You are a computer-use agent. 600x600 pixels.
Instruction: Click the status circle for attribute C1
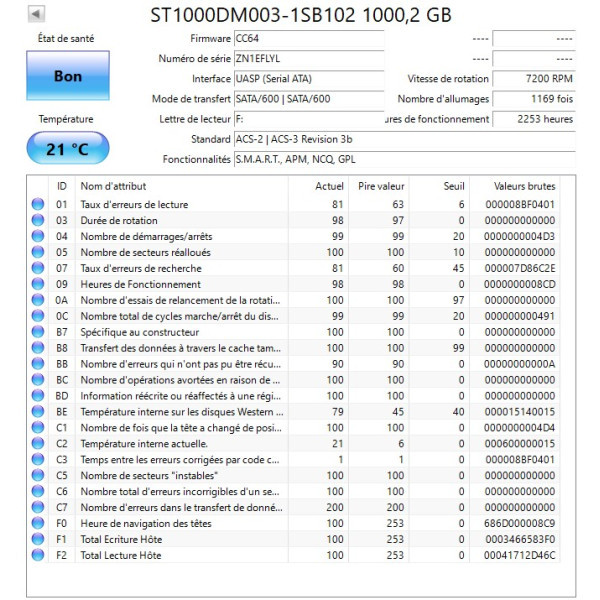pyautogui.click(x=38, y=427)
